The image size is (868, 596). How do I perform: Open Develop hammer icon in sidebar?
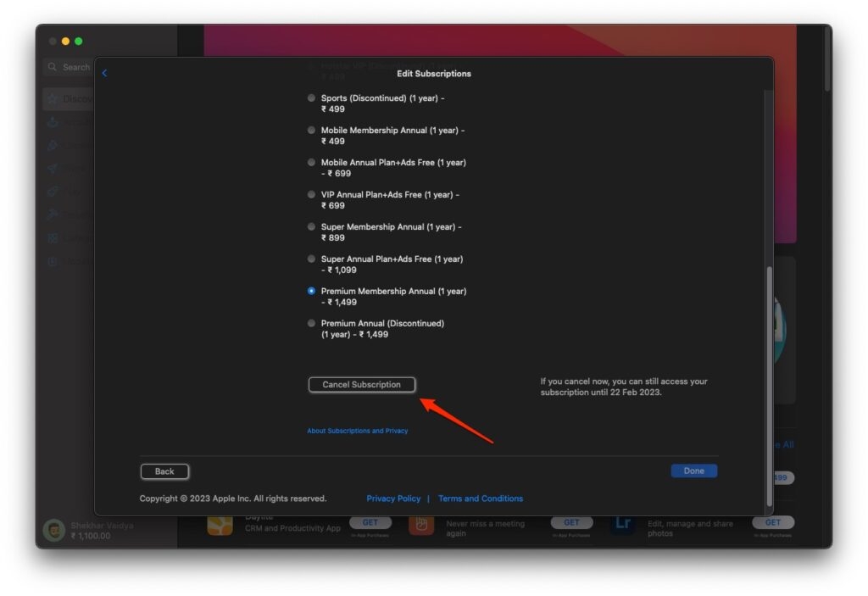tap(53, 214)
